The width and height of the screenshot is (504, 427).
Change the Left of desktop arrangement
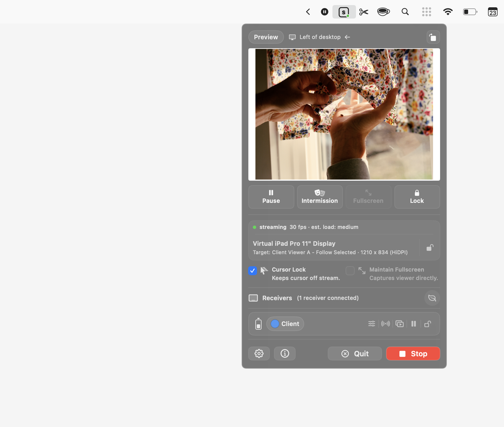[320, 37]
